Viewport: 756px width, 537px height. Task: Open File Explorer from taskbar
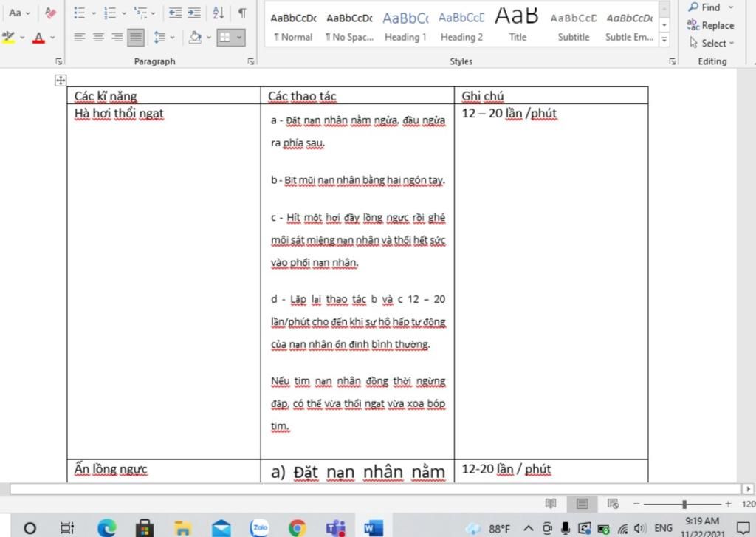pos(183,528)
